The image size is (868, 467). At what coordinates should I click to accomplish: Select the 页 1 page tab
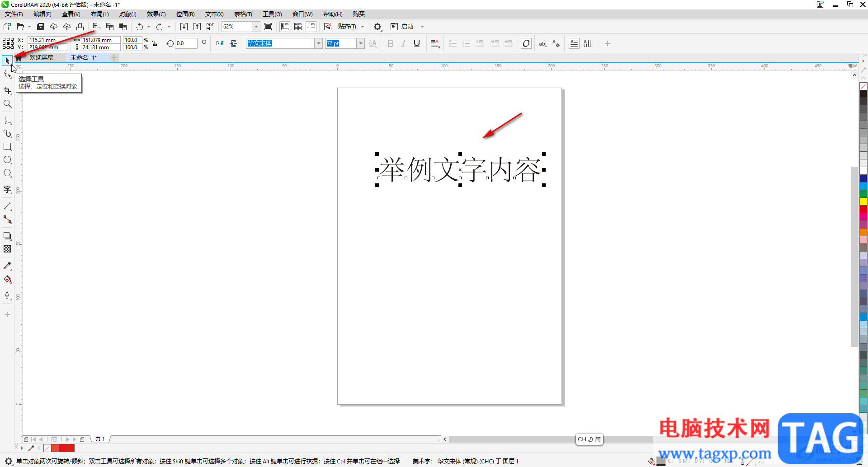(x=100, y=439)
